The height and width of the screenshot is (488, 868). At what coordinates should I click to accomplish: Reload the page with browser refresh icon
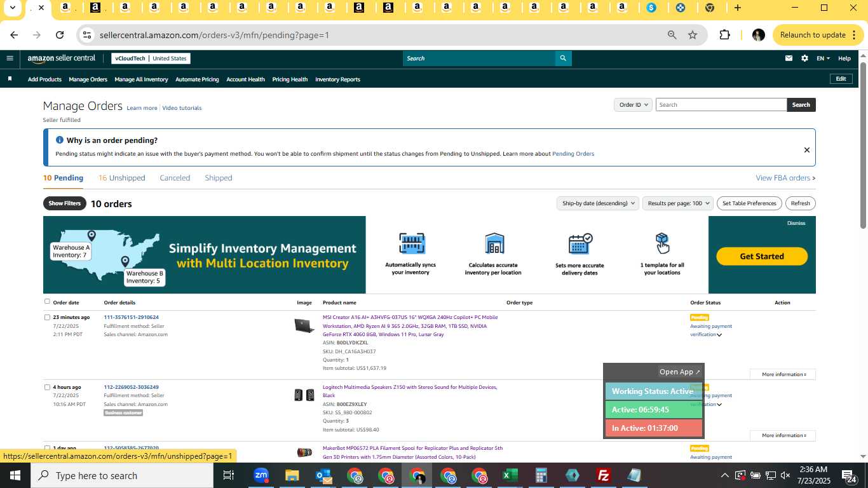pyautogui.click(x=60, y=35)
